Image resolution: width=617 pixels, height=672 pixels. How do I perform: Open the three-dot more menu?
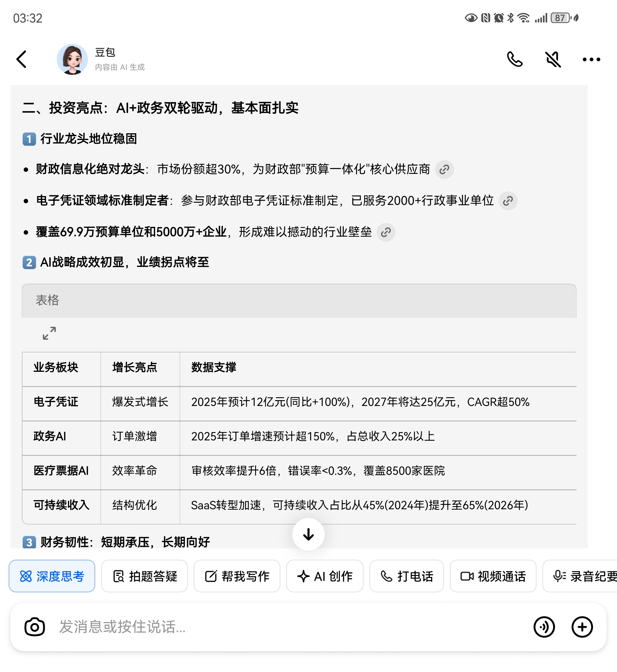click(x=591, y=59)
